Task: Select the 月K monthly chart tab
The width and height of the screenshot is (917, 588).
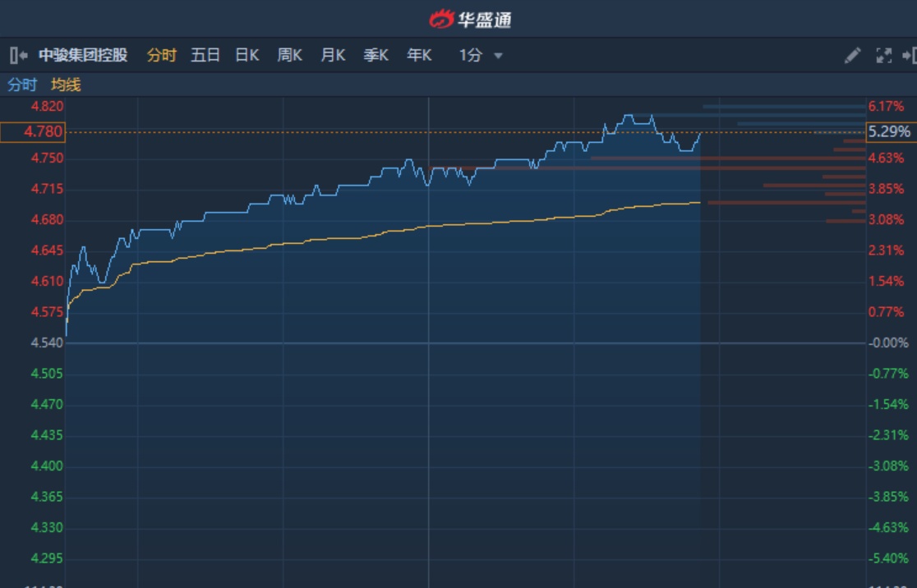Action: (333, 56)
